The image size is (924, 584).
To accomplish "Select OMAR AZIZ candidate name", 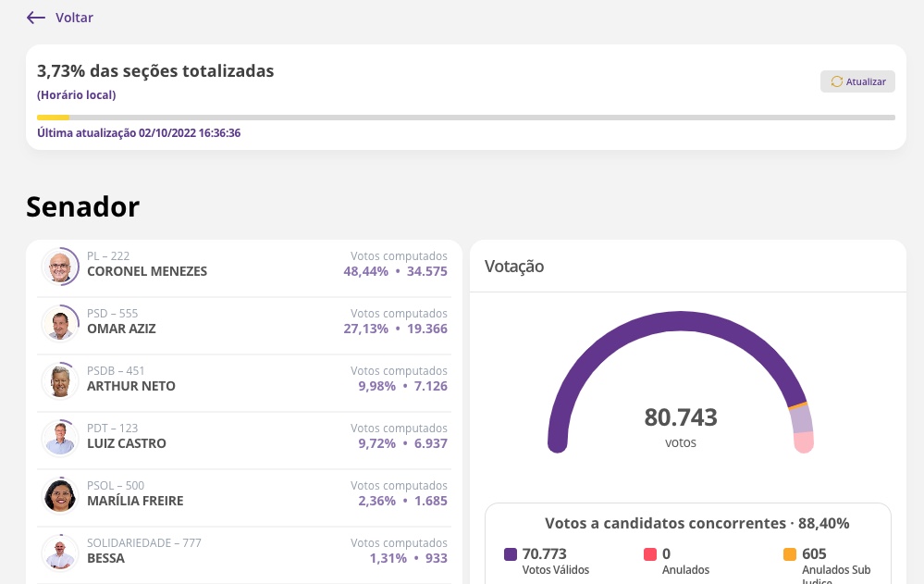I will pos(121,329).
